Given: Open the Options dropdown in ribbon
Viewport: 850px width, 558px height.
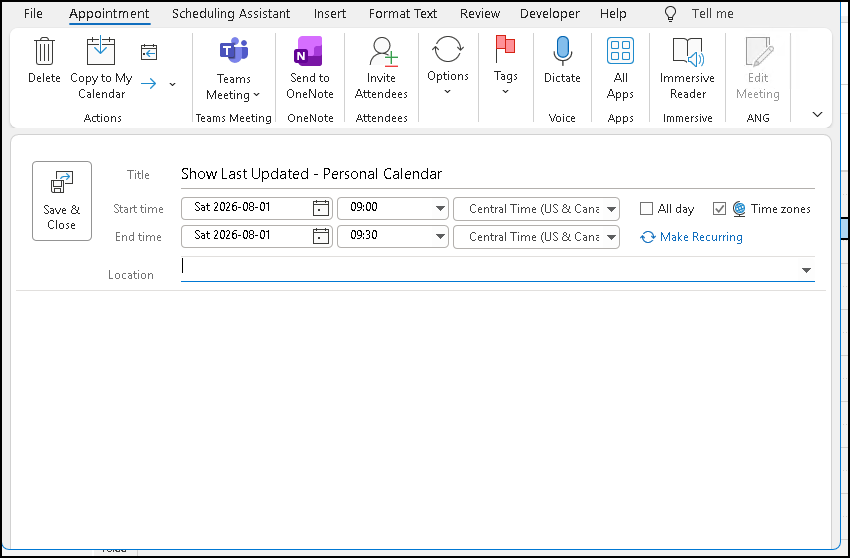Looking at the screenshot, I should [448, 66].
